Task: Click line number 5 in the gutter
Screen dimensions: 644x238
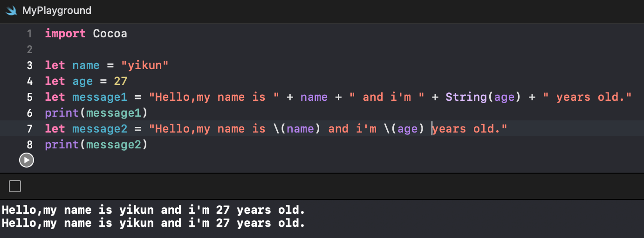Action: click(x=29, y=97)
